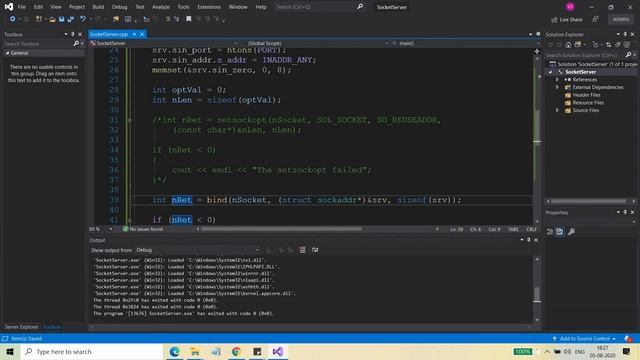The height and width of the screenshot is (360, 640).
Task: Click the Show All Files icon in Solution Explorer
Action: coord(627,44)
